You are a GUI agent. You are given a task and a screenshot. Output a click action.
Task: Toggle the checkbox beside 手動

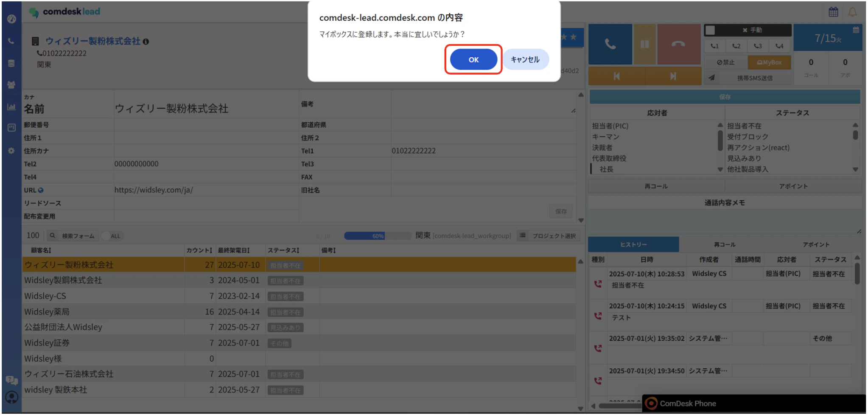click(710, 30)
